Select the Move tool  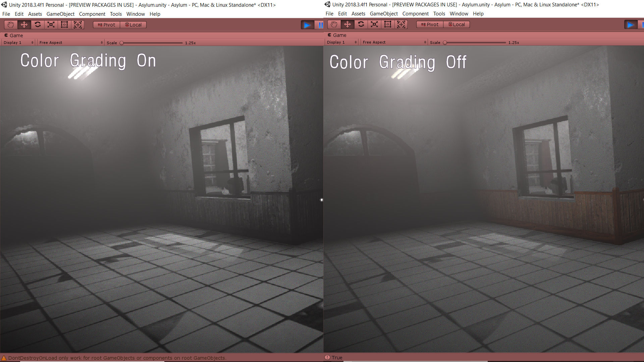(x=24, y=24)
